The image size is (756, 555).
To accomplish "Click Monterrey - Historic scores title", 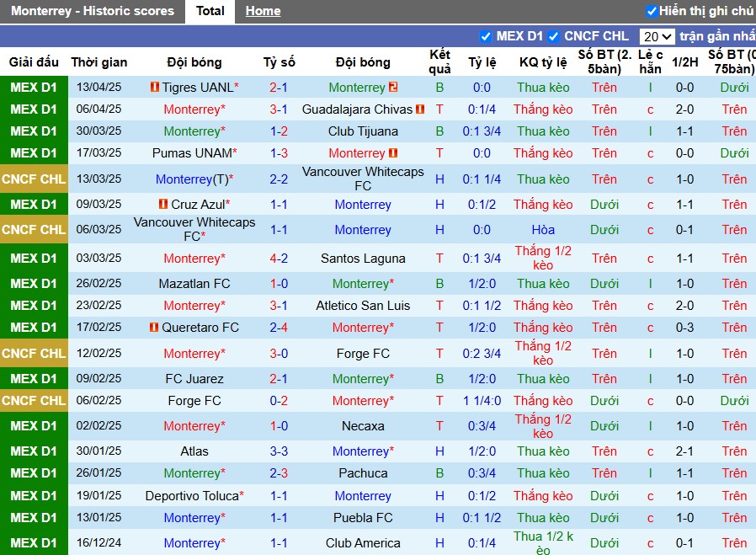I will click(x=93, y=11).
